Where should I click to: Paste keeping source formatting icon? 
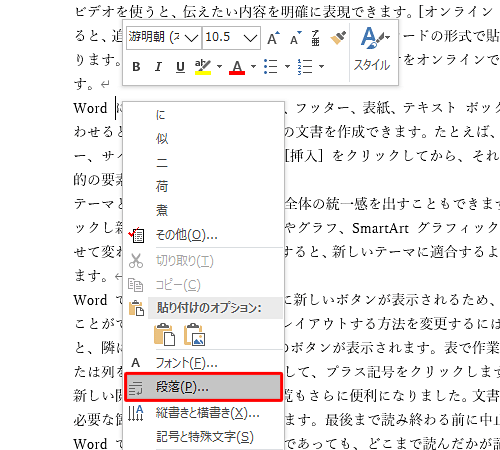165,334
